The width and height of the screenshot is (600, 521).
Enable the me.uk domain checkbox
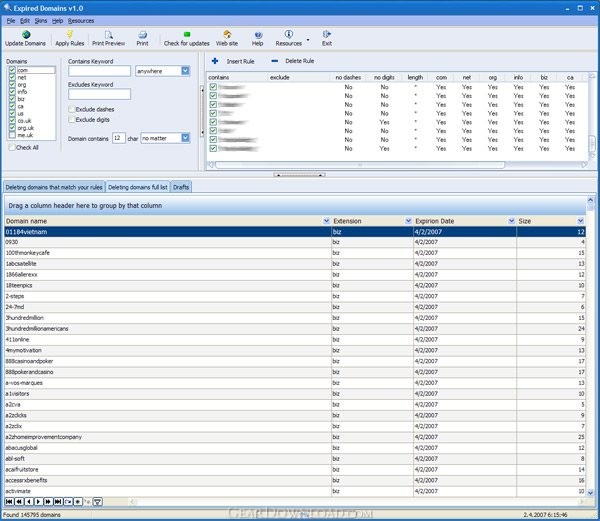pos(12,135)
